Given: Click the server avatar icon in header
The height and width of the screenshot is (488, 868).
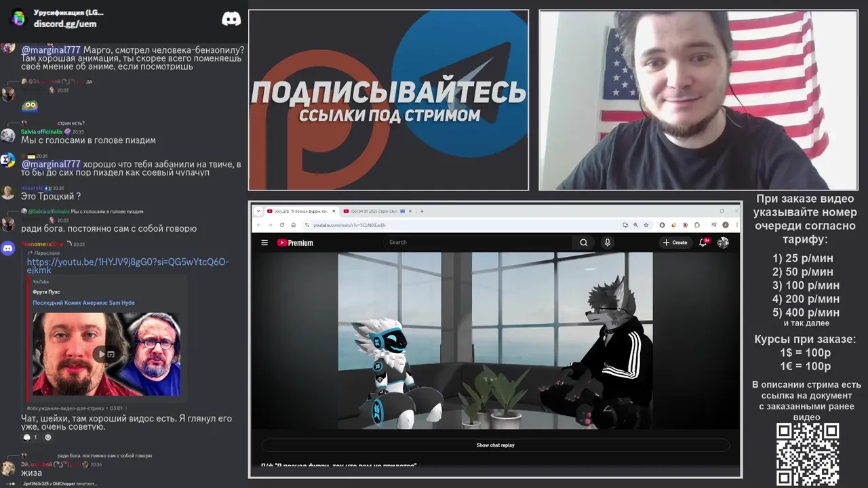Looking at the screenshot, I should [x=18, y=18].
